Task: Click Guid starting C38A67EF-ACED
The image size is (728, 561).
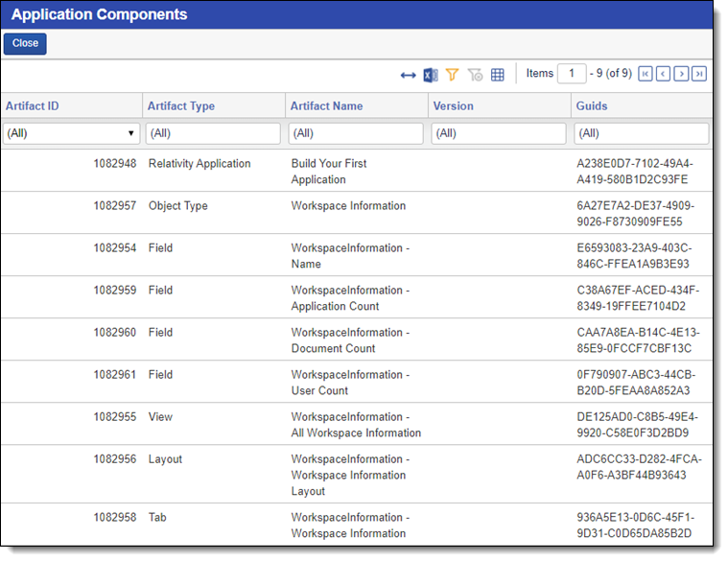Action: pyautogui.click(x=638, y=298)
